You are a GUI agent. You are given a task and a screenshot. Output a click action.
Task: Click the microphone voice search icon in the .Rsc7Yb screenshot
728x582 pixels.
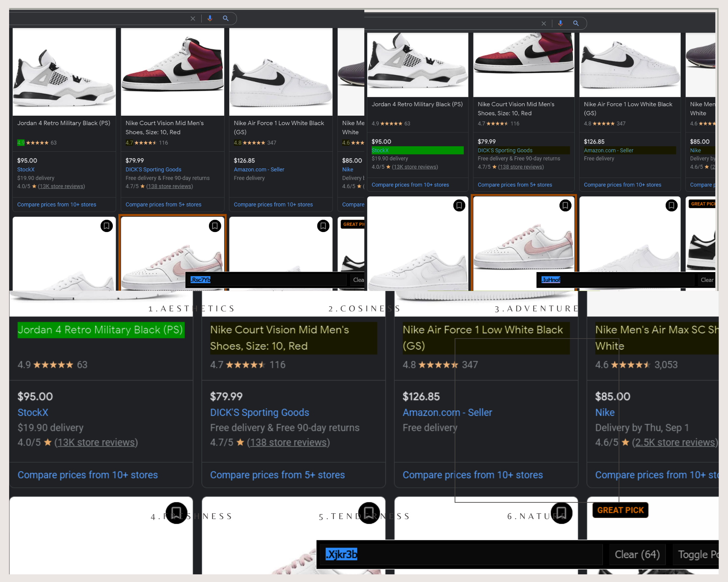(x=210, y=18)
